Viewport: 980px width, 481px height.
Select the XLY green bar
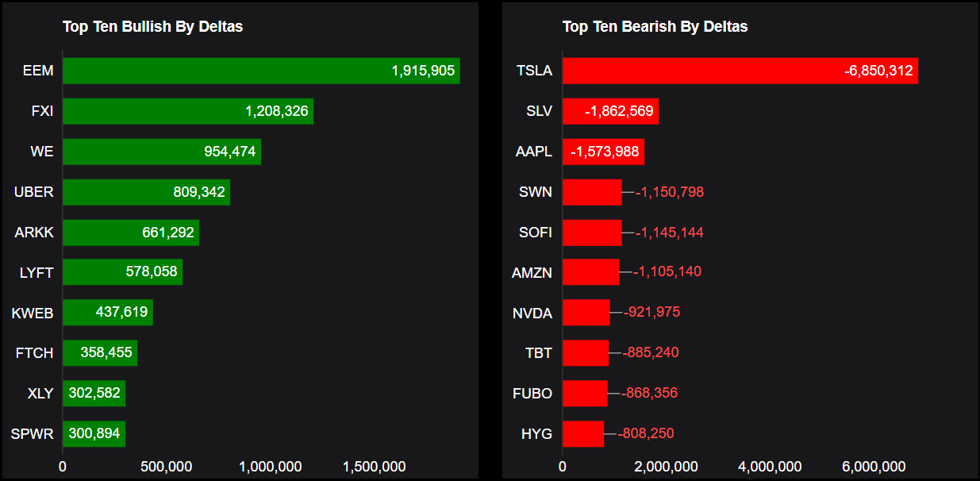pos(94,394)
